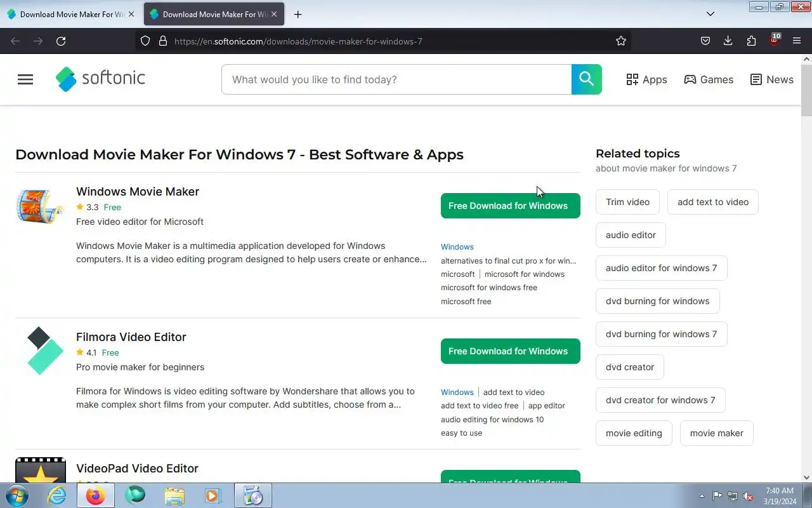Screen dimensions: 812x508
Task: Open the VideoPad Video Editor title link
Action: pyautogui.click(x=137, y=469)
